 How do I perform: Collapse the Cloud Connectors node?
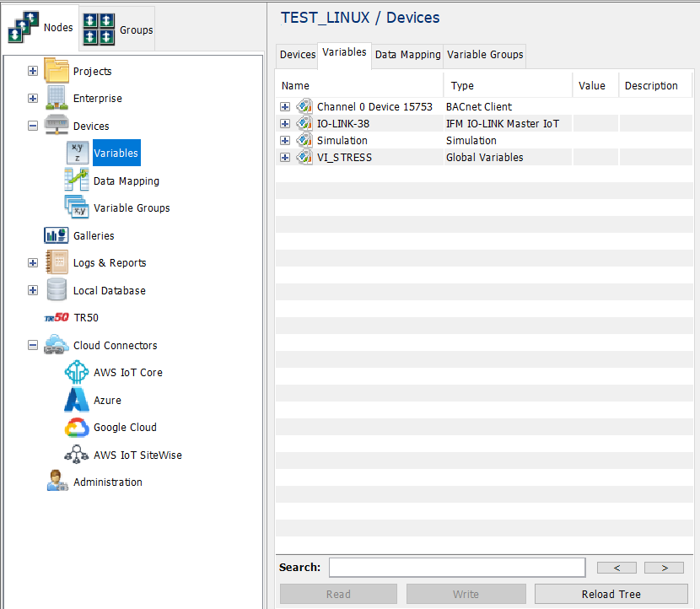click(x=33, y=345)
